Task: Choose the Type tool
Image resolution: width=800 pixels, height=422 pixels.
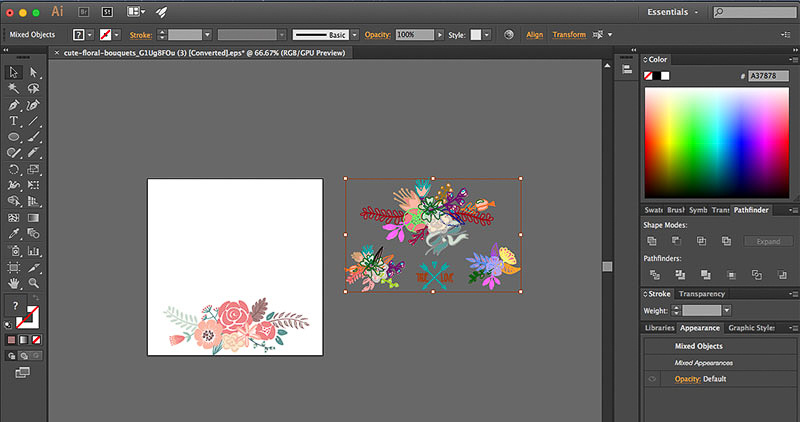Action: pos(13,121)
